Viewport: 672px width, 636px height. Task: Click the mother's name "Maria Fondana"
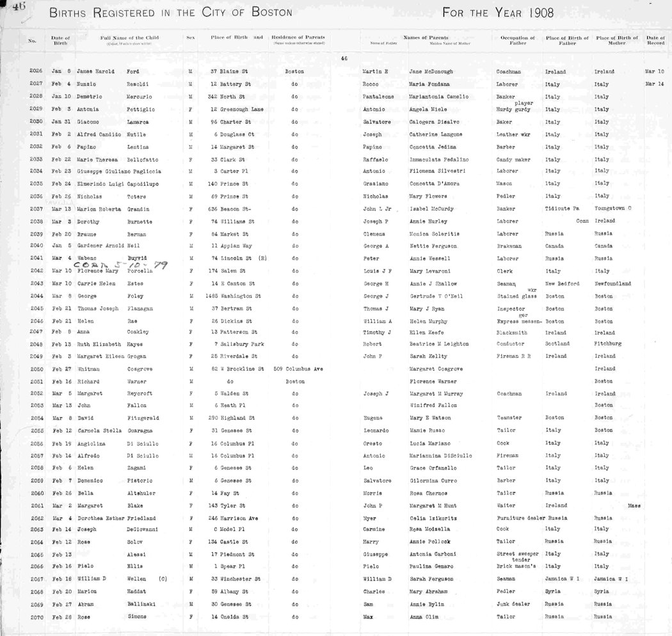429,84
